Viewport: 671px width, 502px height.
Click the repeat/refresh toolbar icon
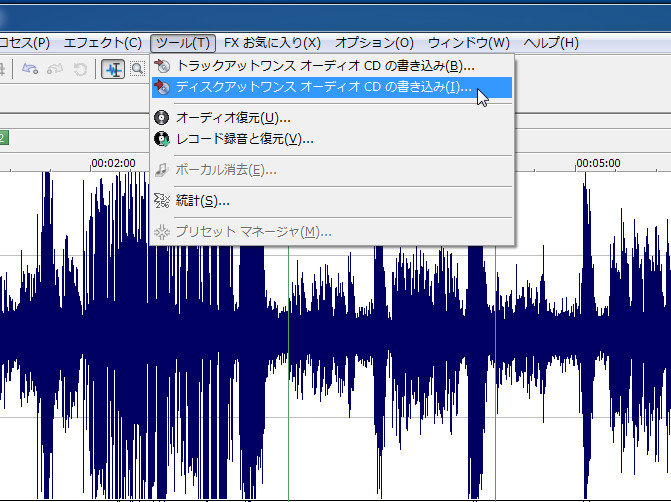pos(80,69)
